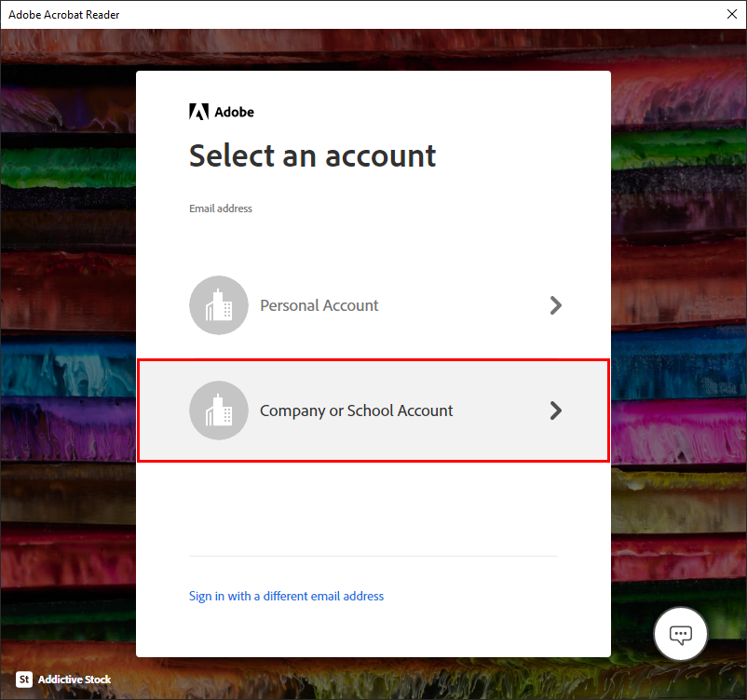The width and height of the screenshot is (747, 700).
Task: Click the Adobe Stock St badge icon
Action: tap(24, 680)
